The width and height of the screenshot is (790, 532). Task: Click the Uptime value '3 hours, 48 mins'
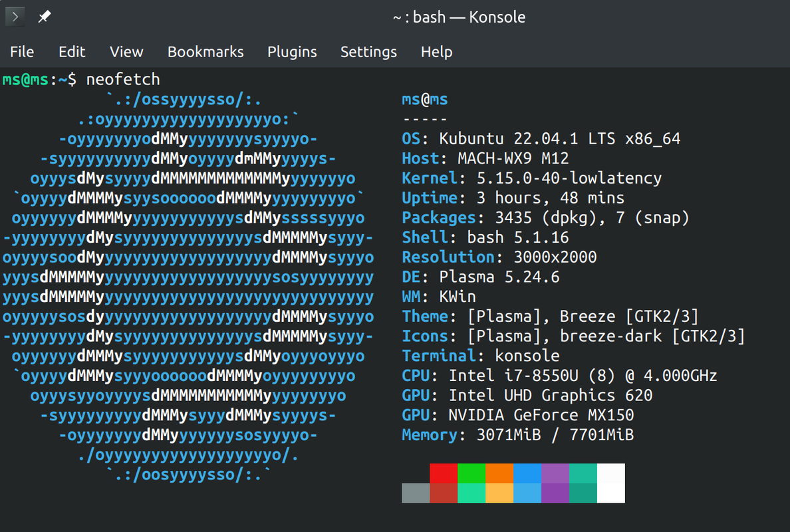pyautogui.click(x=551, y=198)
